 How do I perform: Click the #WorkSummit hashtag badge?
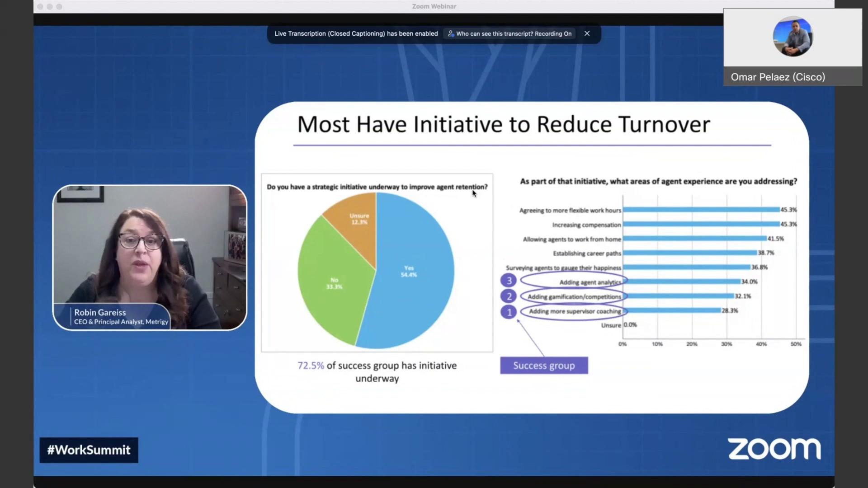pos(89,450)
